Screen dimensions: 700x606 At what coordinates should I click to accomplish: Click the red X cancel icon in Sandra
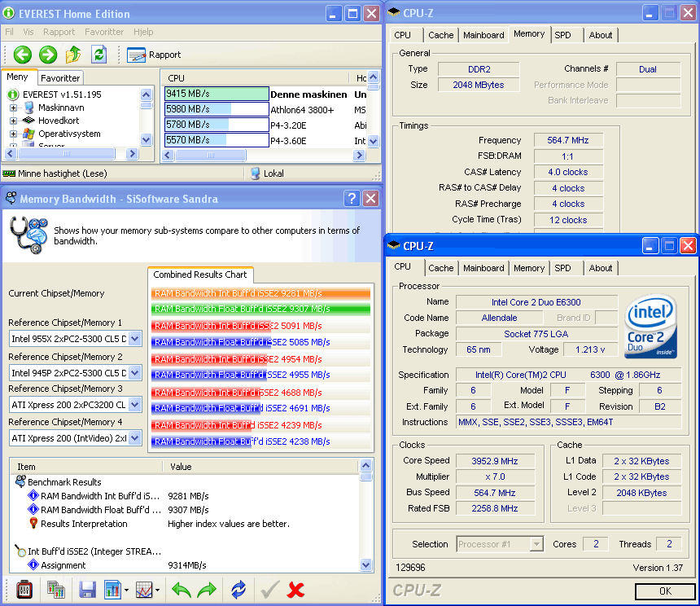[295, 590]
